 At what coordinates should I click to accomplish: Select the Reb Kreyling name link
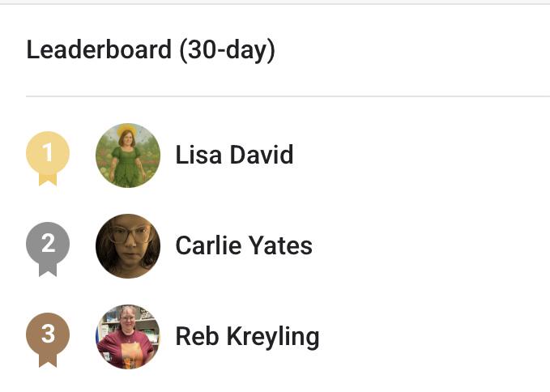(247, 336)
